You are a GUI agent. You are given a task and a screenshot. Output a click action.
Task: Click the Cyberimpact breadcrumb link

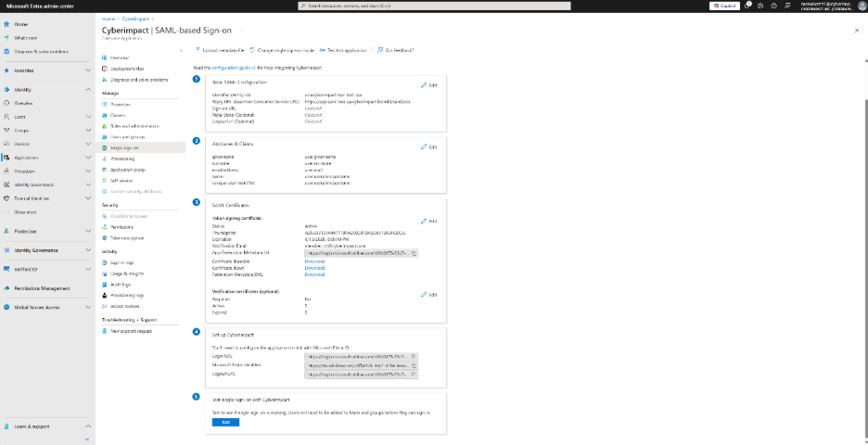(135, 19)
